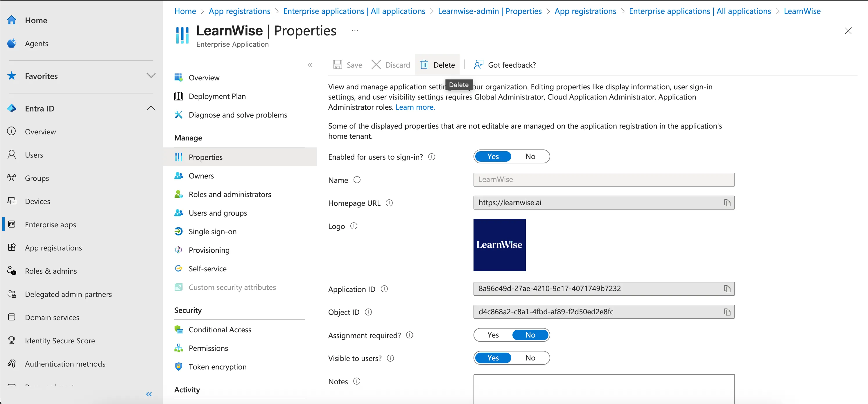This screenshot has height=404, width=868.
Task: Show info about Enabled for users to sign-in
Action: pos(432,157)
